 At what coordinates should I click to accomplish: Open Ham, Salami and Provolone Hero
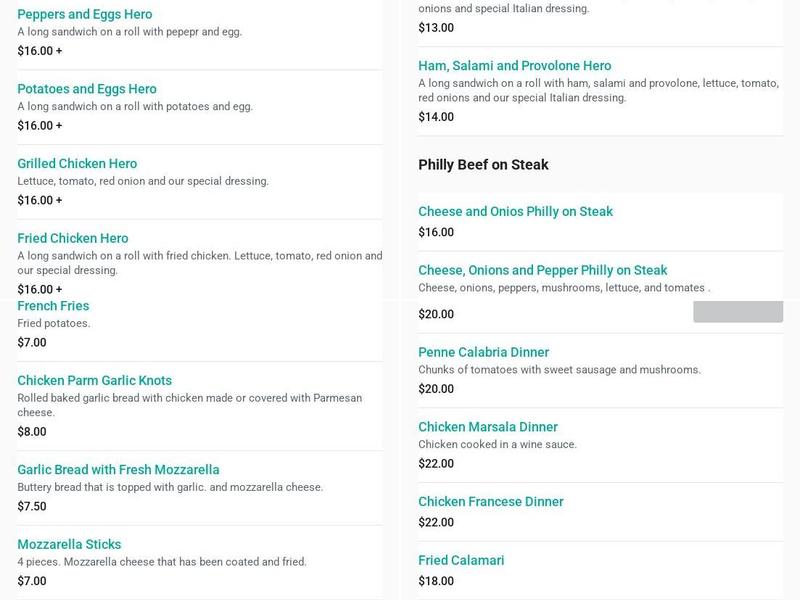click(514, 66)
